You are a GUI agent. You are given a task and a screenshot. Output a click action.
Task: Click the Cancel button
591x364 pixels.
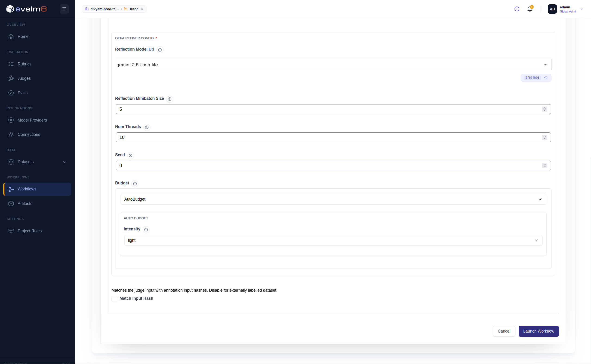[504, 331]
